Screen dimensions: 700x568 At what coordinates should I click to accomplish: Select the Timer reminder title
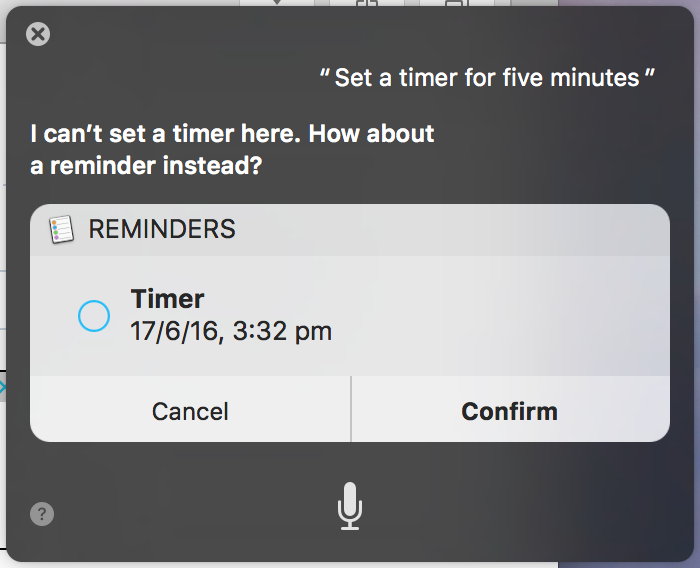(167, 298)
